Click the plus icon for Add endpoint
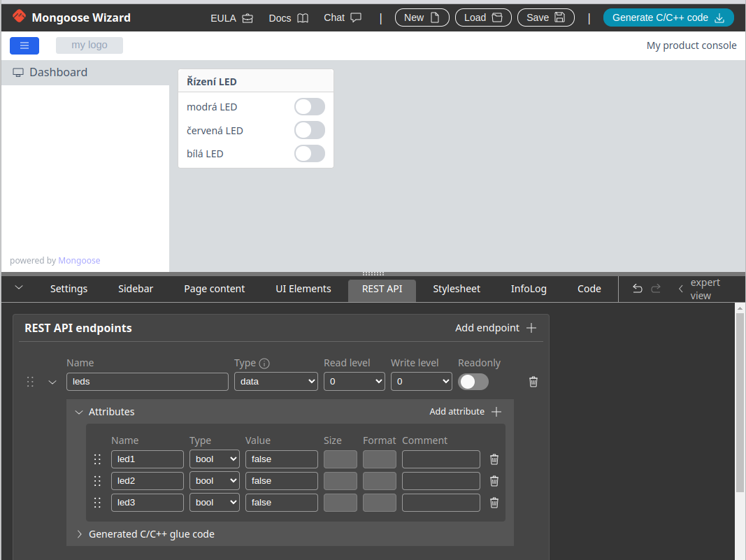Screen dimensions: 746x560 (x=531, y=328)
